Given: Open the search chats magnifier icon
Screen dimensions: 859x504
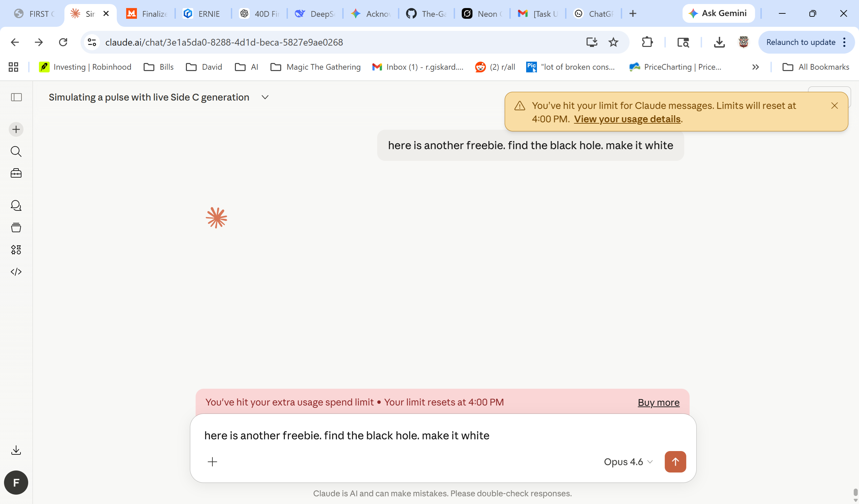Looking at the screenshot, I should click(16, 151).
